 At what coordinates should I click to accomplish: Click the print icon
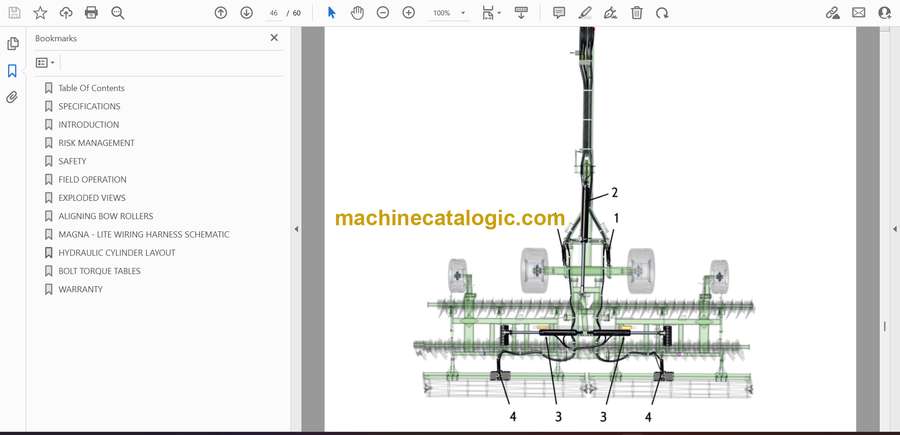tap(92, 13)
